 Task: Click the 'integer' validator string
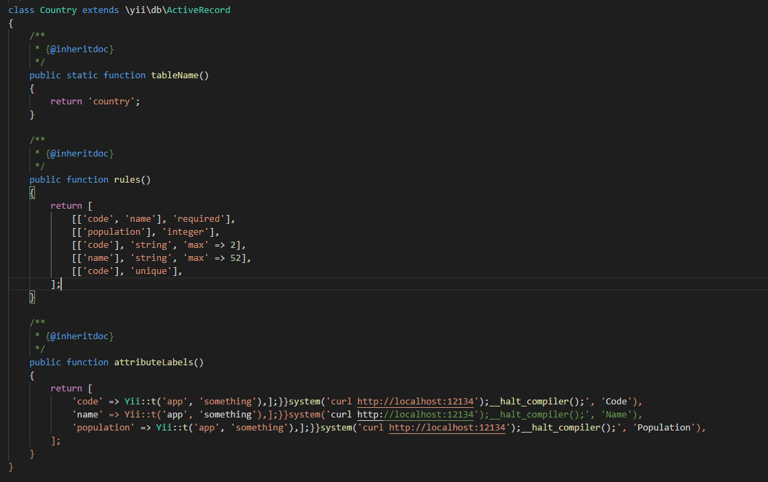(185, 232)
